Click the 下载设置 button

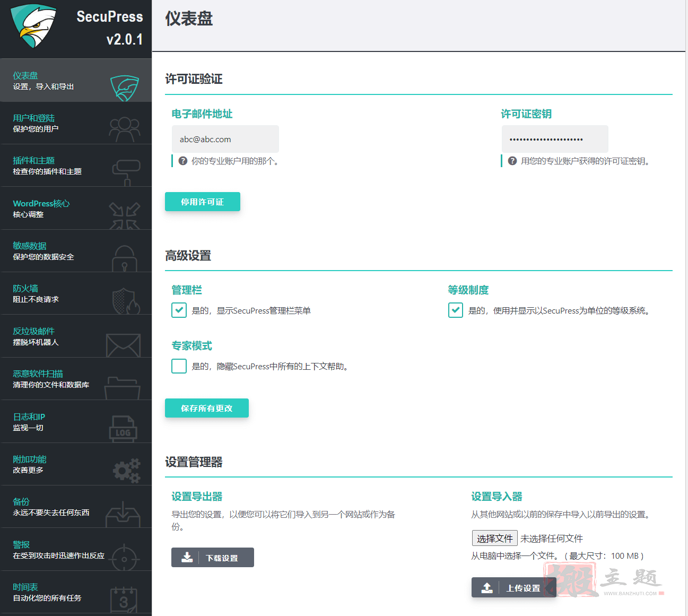pyautogui.click(x=213, y=557)
